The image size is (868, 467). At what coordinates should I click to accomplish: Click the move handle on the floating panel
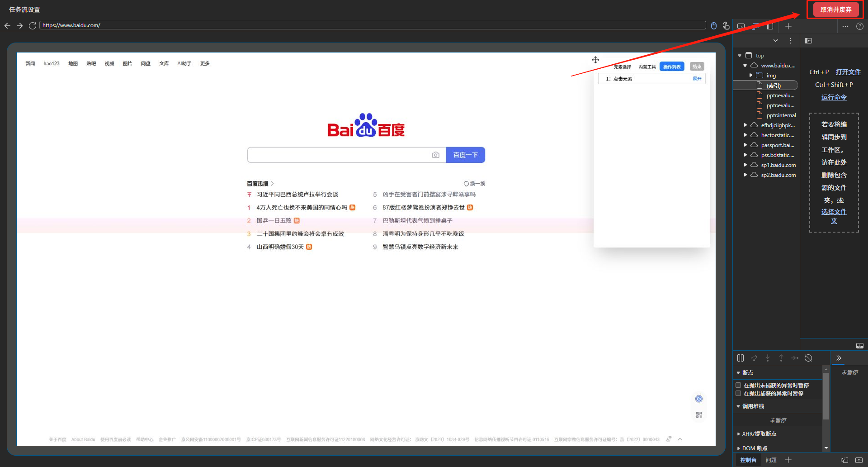pyautogui.click(x=595, y=60)
